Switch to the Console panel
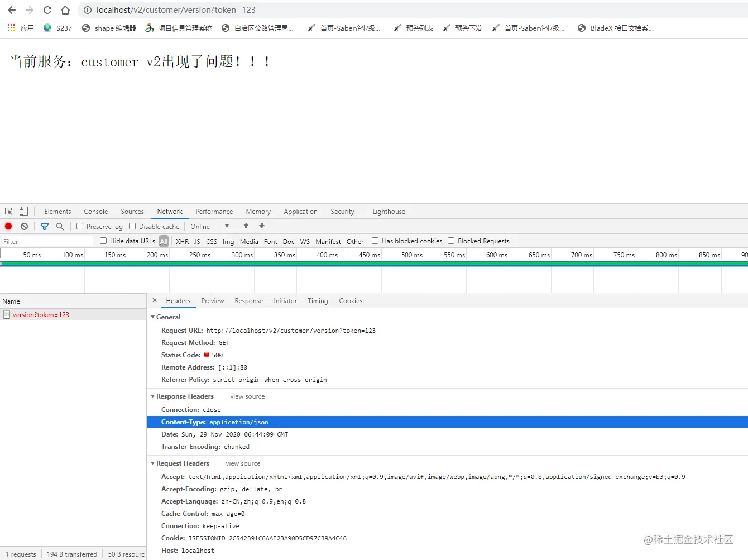Viewport: 748px width, 560px height. click(95, 212)
